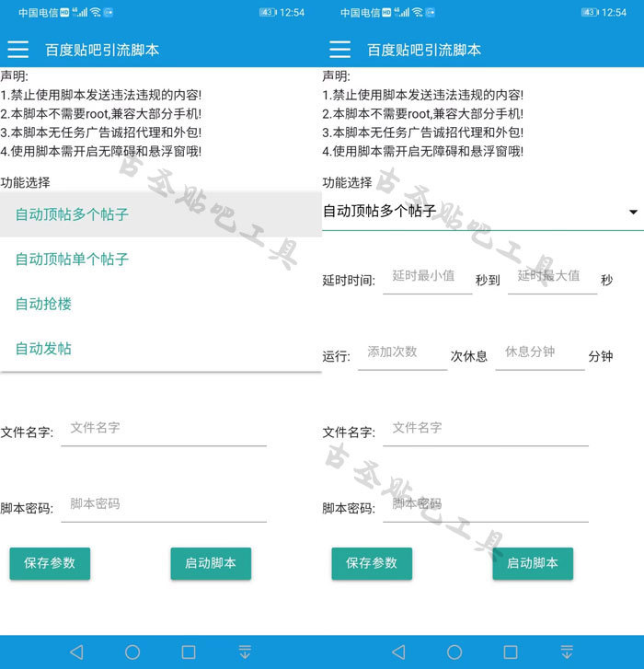Screen dimensions: 644x669
Task: Tap Recents square icon on right phone
Action: (511, 652)
